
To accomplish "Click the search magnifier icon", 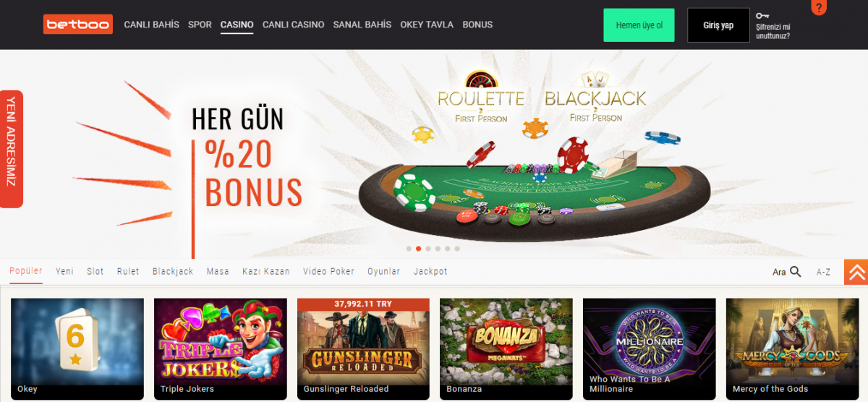I will coord(796,272).
